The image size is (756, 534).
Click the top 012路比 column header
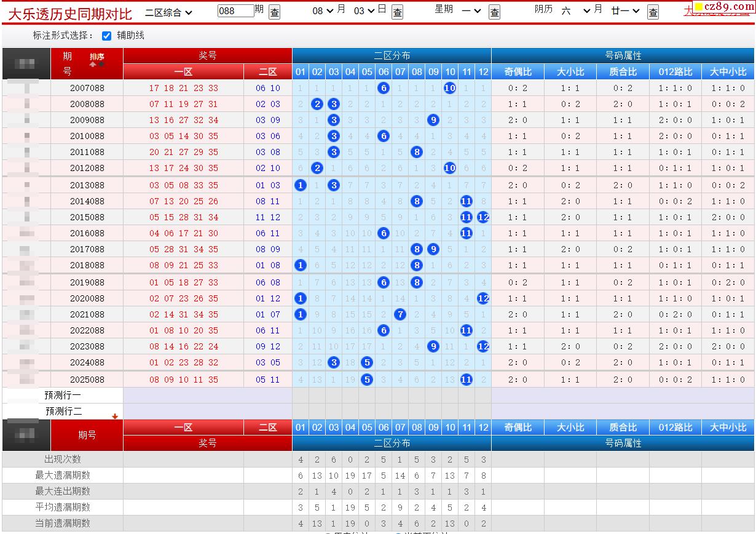(675, 72)
